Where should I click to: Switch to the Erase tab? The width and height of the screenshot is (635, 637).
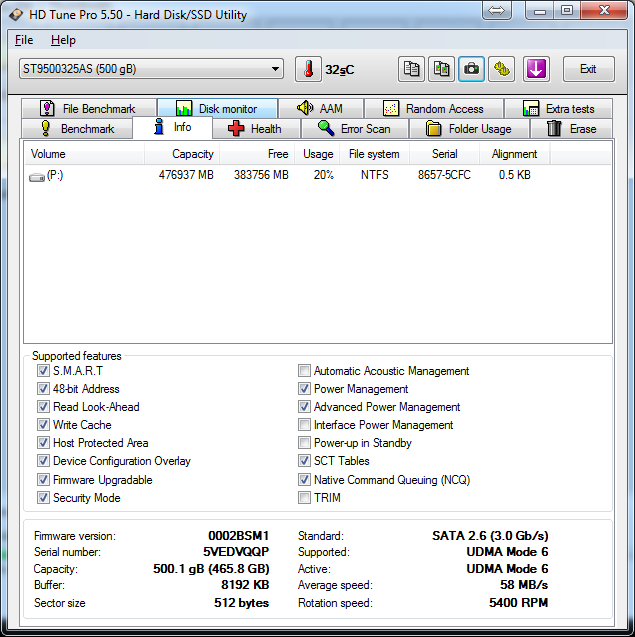tap(572, 128)
